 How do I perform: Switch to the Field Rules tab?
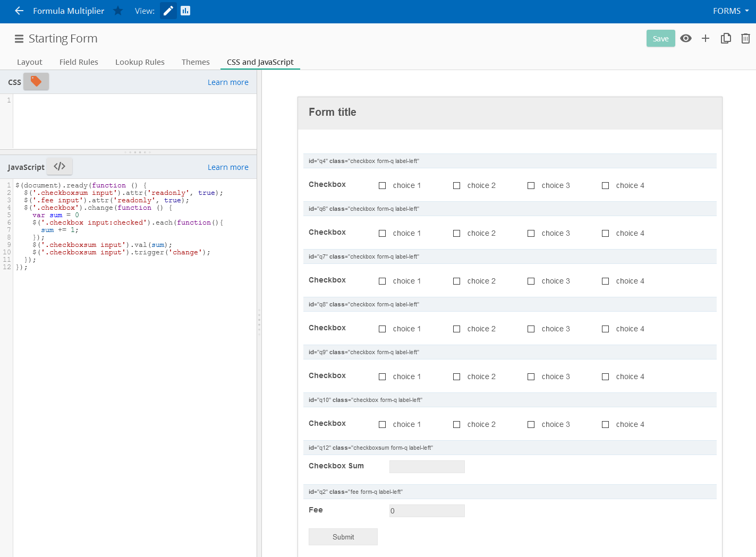(79, 62)
